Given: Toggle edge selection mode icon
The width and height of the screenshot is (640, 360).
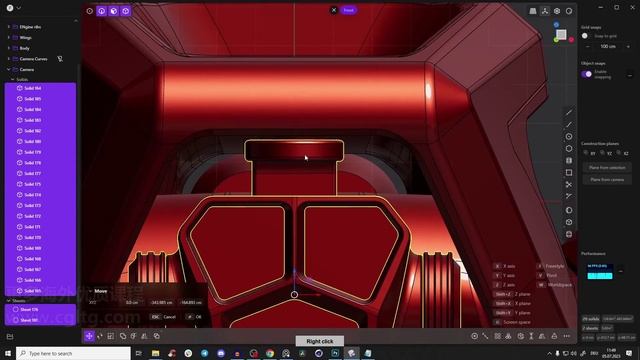Looking at the screenshot, I should pos(102,11).
